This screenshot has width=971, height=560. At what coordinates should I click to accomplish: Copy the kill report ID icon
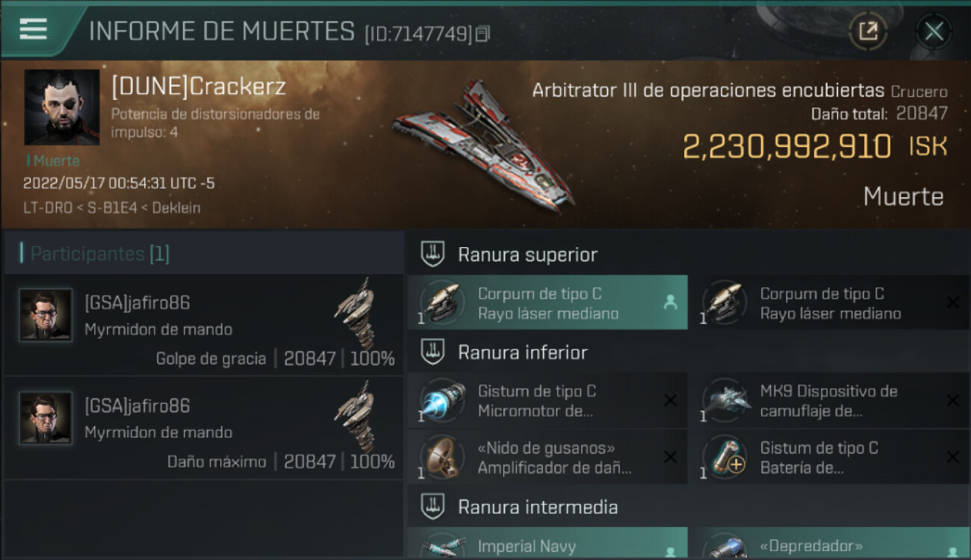(x=483, y=34)
